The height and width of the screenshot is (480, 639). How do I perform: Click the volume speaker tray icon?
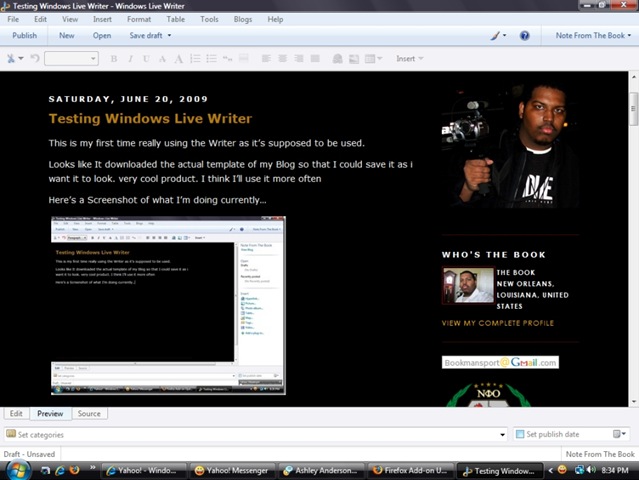[x=591, y=470]
